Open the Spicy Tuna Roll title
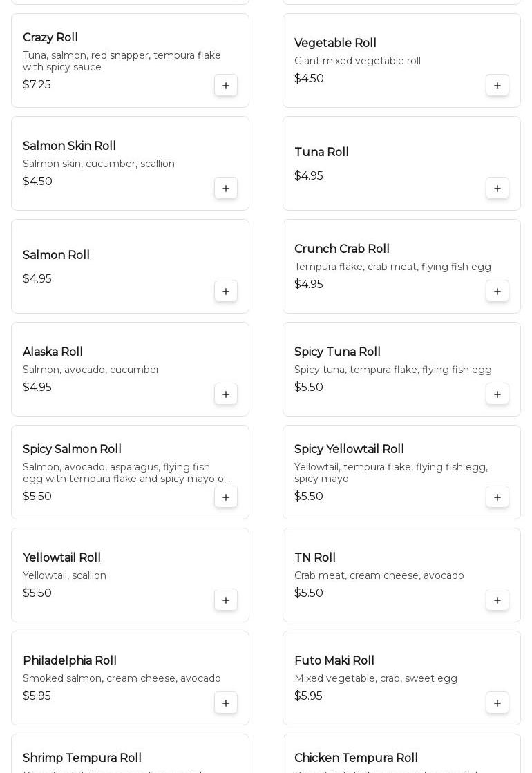Screen dimensions: 532x773 [x=337, y=352]
